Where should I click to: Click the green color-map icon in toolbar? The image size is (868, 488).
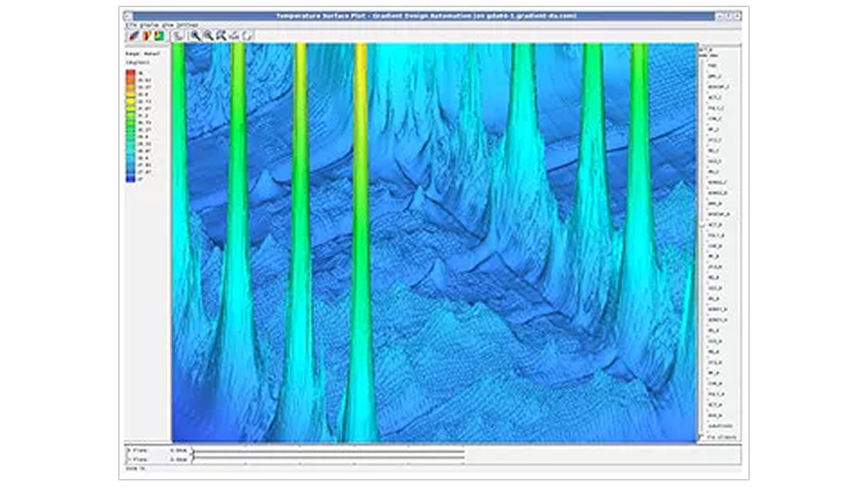click(x=159, y=36)
